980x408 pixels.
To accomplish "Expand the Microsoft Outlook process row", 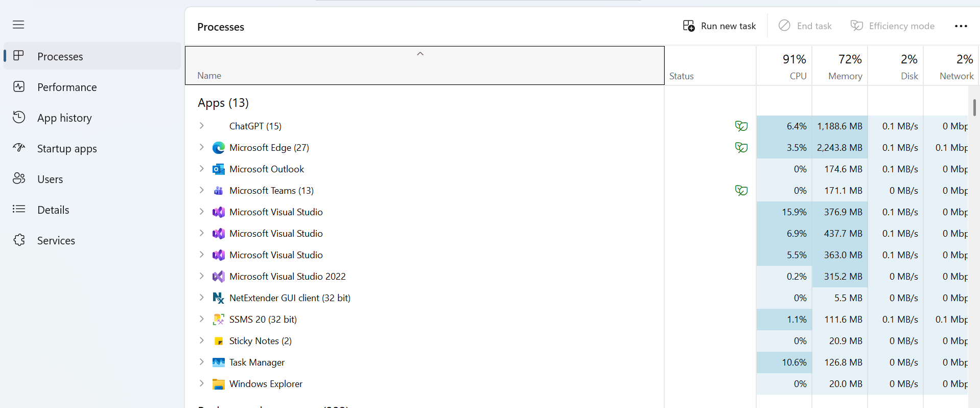I will click(x=202, y=169).
